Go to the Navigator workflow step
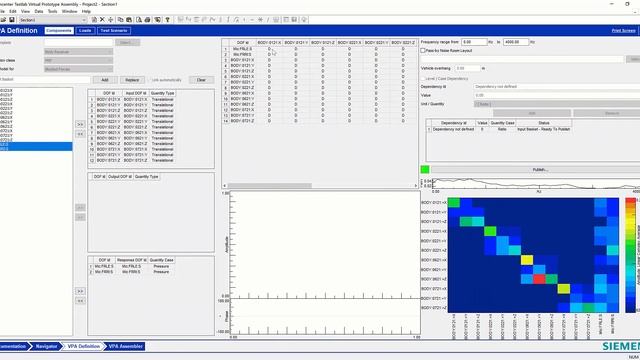 click(x=46, y=346)
